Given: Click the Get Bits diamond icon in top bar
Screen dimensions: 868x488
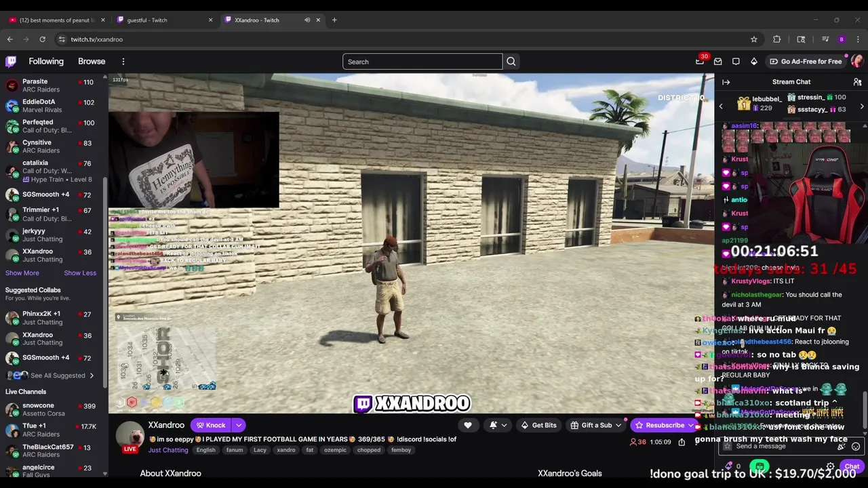Looking at the screenshot, I should tap(753, 62).
